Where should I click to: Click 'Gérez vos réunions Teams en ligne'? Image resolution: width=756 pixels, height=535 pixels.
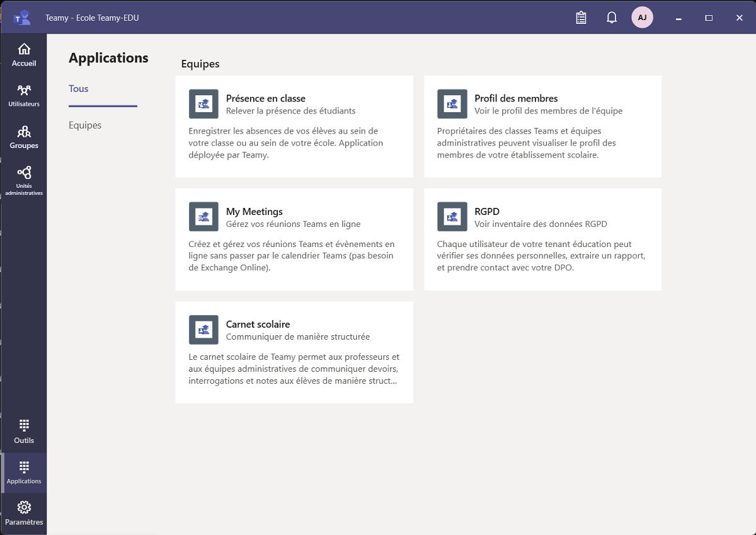pyautogui.click(x=294, y=224)
